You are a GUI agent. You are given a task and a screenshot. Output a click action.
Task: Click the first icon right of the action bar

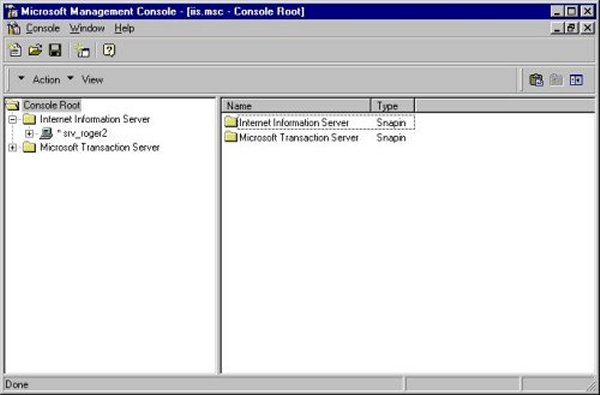536,80
